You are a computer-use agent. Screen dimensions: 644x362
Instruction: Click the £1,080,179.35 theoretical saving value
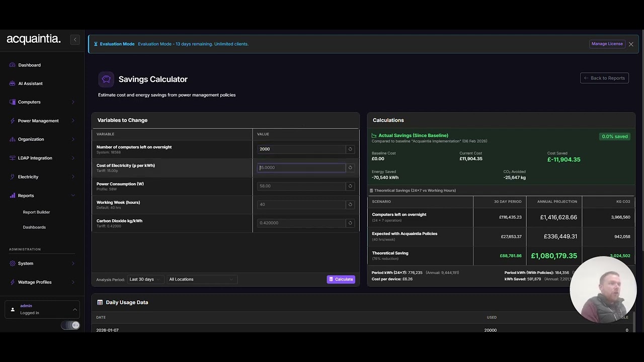(554, 256)
